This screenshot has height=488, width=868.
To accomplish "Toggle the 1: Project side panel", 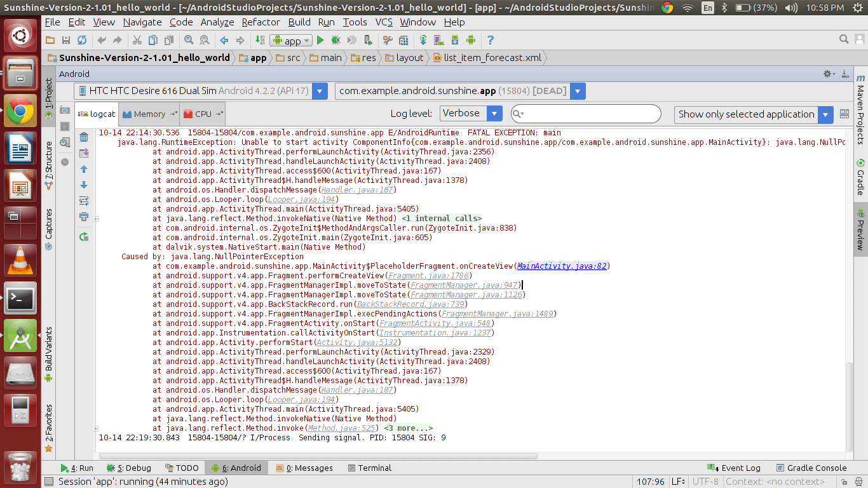I will click(49, 98).
